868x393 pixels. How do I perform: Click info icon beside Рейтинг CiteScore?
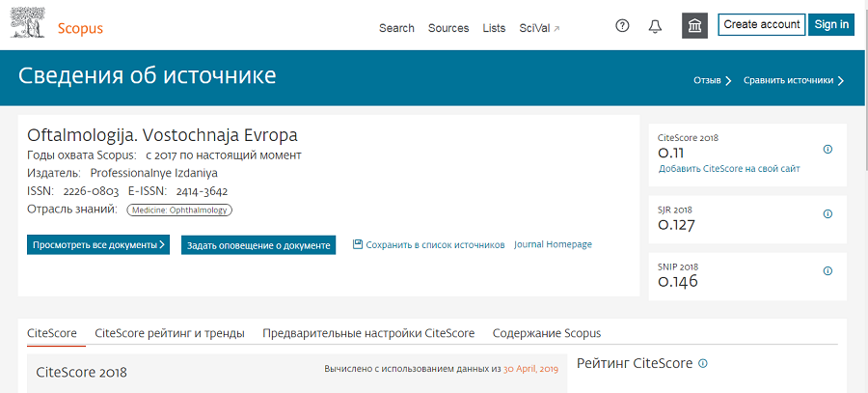(x=703, y=364)
